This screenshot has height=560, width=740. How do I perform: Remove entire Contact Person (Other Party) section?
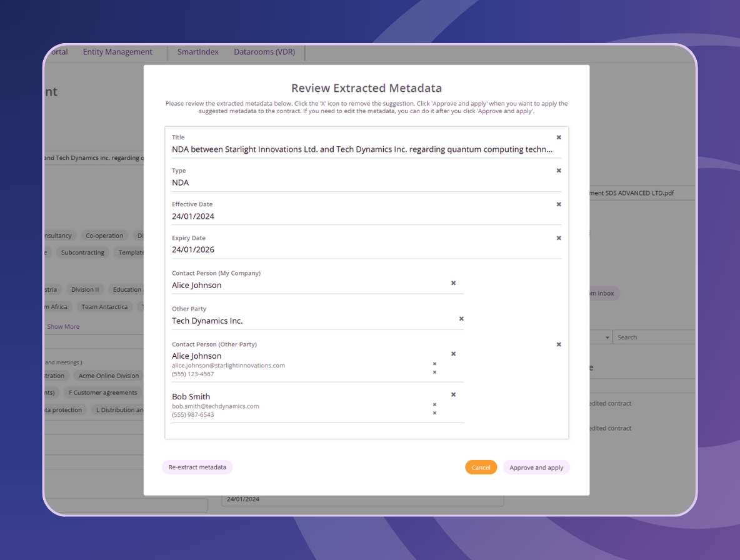[559, 344]
